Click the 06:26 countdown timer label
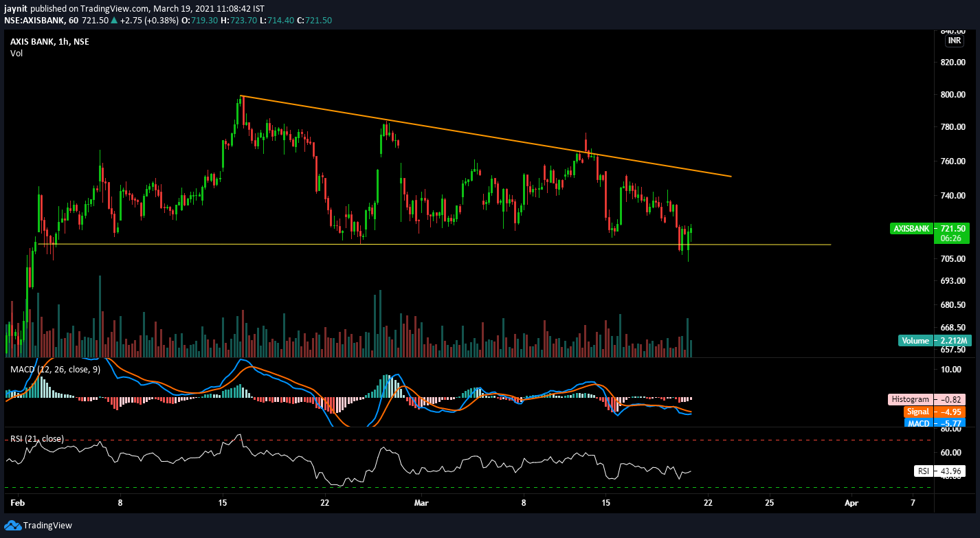The height and width of the screenshot is (538, 980). tap(950, 238)
